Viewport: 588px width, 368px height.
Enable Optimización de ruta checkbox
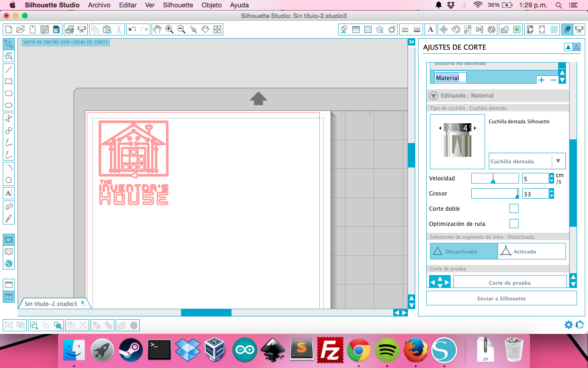point(514,224)
